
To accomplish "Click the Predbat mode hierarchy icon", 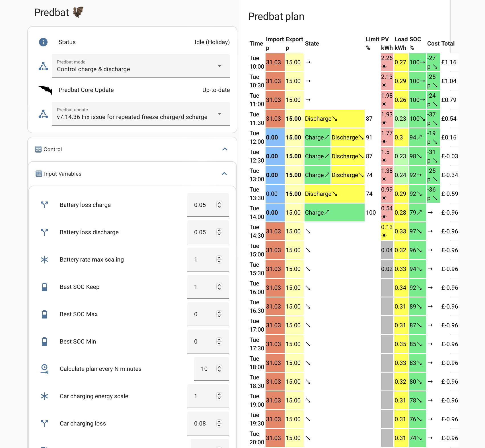I will (43, 66).
